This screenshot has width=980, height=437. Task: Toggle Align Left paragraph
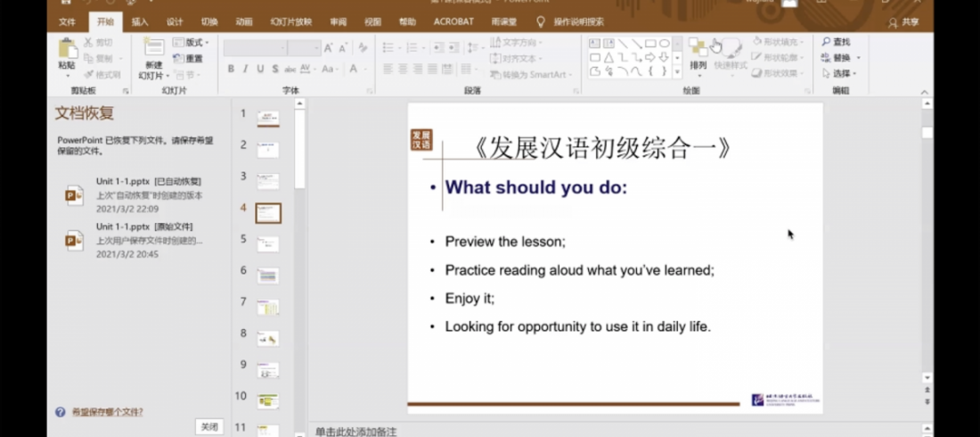[388, 69]
